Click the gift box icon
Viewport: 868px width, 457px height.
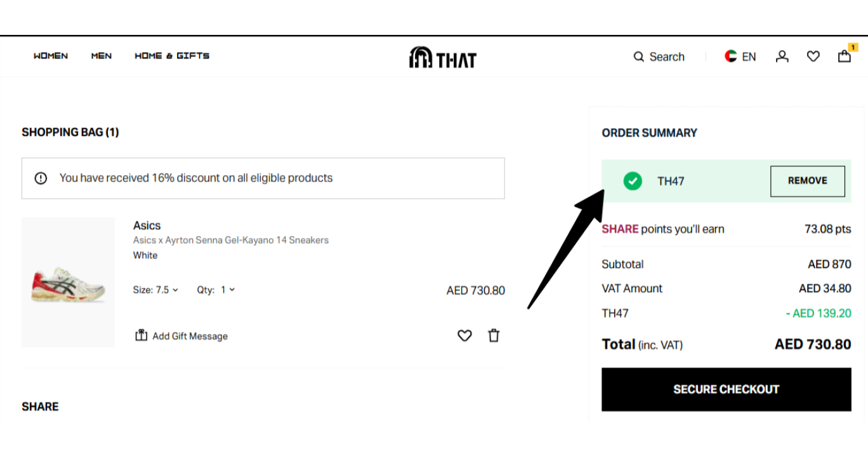(141, 335)
